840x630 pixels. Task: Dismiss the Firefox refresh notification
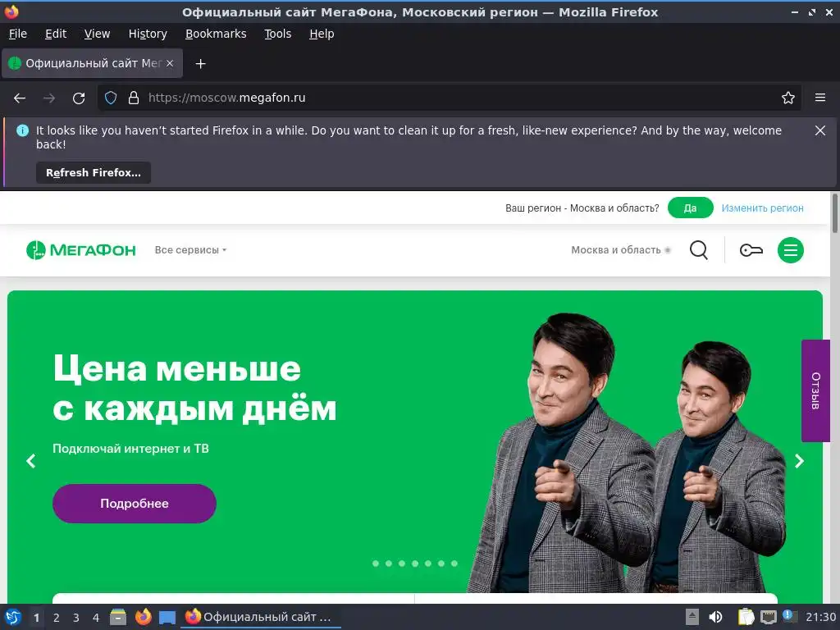[820, 130]
